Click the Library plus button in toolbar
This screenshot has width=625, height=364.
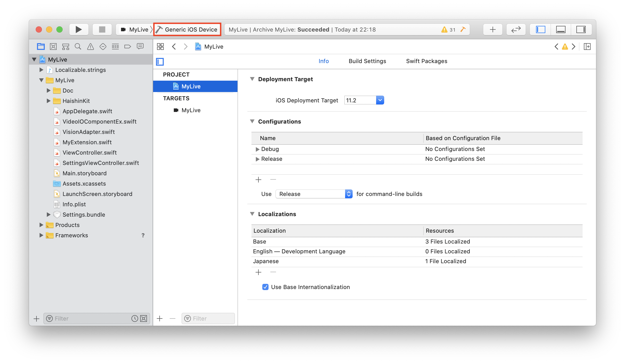pyautogui.click(x=493, y=29)
